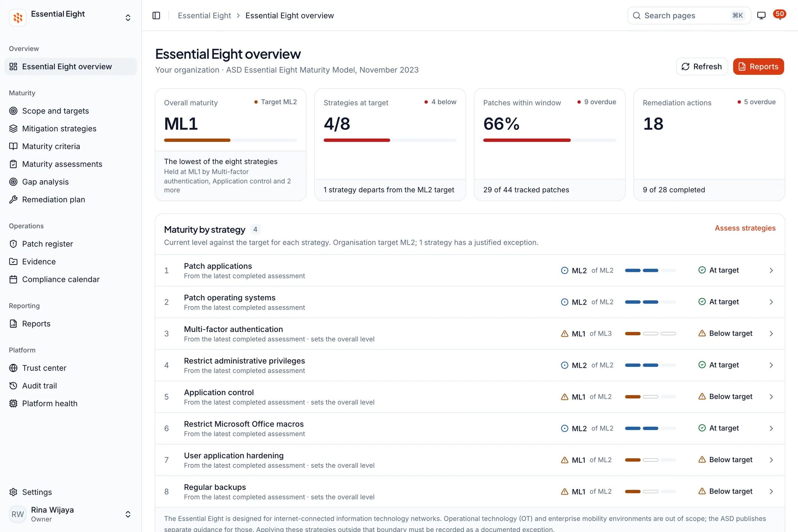This screenshot has width=798, height=532.
Task: Open Compliance calendar
Action: tap(70, 279)
